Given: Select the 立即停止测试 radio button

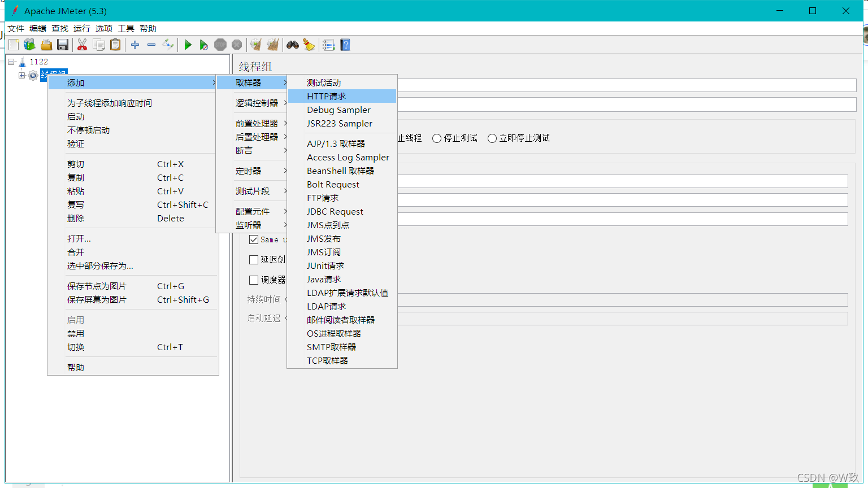Looking at the screenshot, I should click(492, 138).
